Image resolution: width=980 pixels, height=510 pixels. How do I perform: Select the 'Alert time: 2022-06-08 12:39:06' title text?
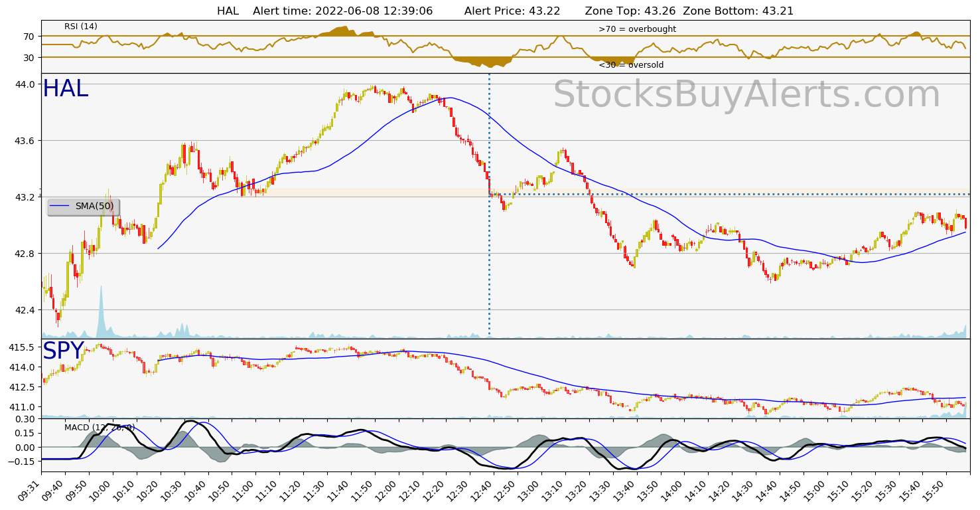click(x=343, y=11)
